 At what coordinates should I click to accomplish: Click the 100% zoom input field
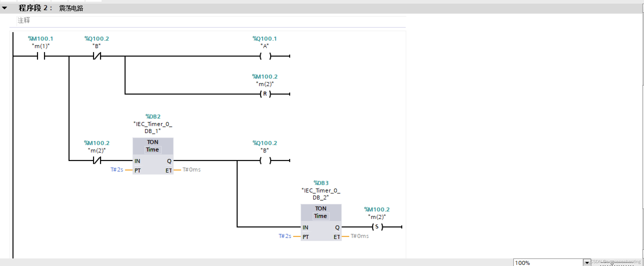click(548, 263)
